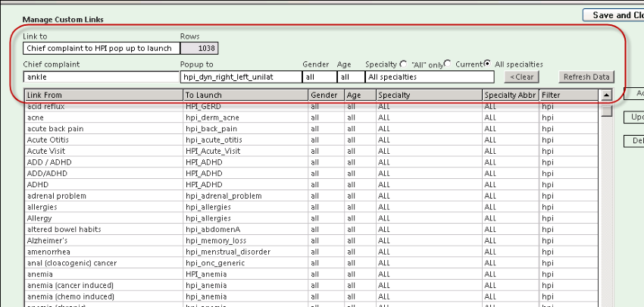Viewport: 644px width, 307px height.
Task: Click the hpi_derm_acne cell
Action: (246, 117)
